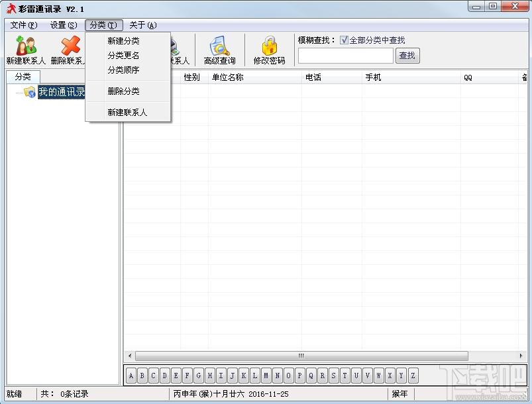Open the 文件(F) menu

pyautogui.click(x=24, y=25)
